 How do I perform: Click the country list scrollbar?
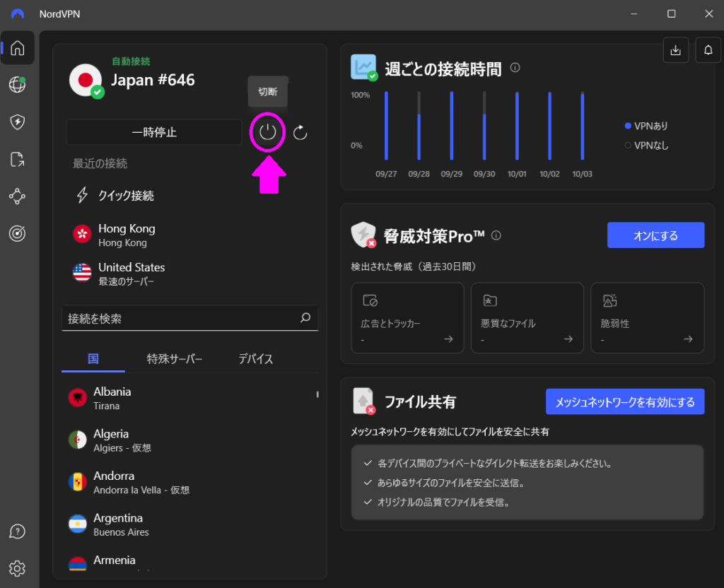click(317, 394)
